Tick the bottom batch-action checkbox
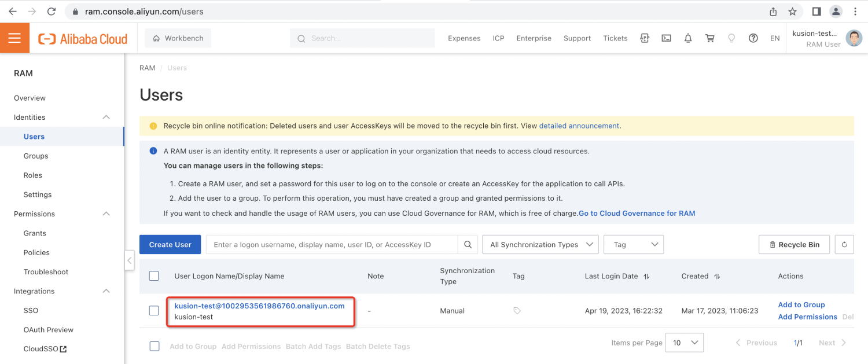Image resolution: width=868 pixels, height=364 pixels. (154, 346)
